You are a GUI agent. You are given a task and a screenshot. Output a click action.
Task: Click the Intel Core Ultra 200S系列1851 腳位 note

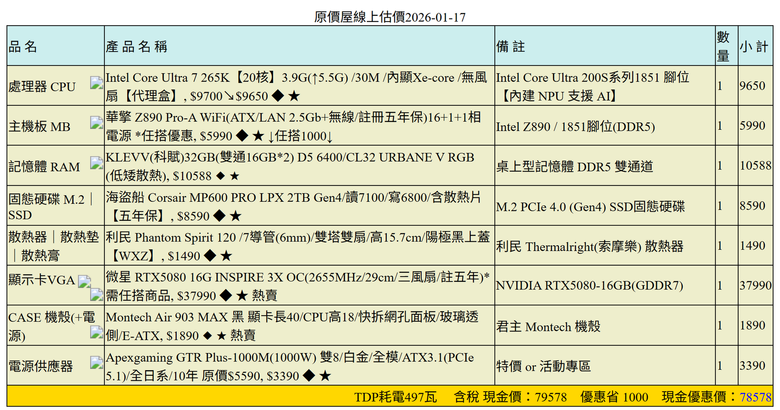pos(592,87)
